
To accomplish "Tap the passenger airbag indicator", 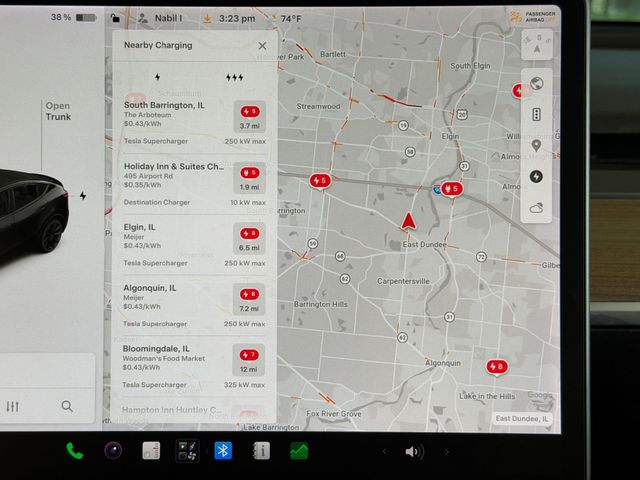I will click(x=533, y=17).
